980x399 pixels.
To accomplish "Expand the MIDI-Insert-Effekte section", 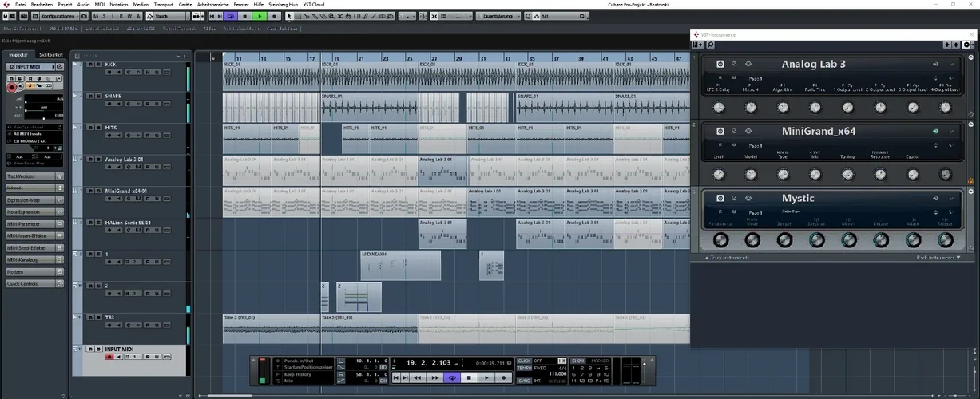I will [x=35, y=235].
